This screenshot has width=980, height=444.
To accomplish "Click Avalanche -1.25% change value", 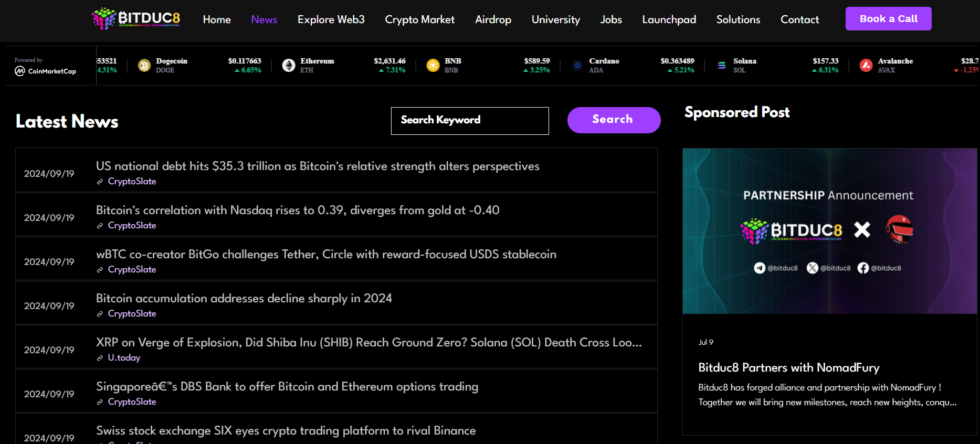I will (966, 70).
